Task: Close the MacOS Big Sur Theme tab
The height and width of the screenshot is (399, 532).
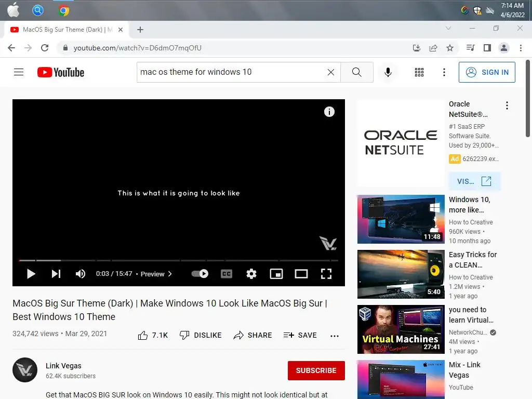Action: (121, 30)
